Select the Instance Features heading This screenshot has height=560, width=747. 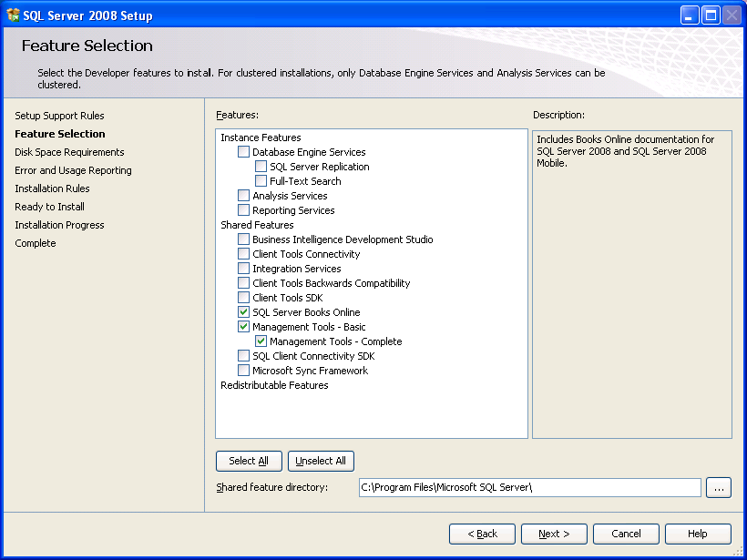click(261, 137)
